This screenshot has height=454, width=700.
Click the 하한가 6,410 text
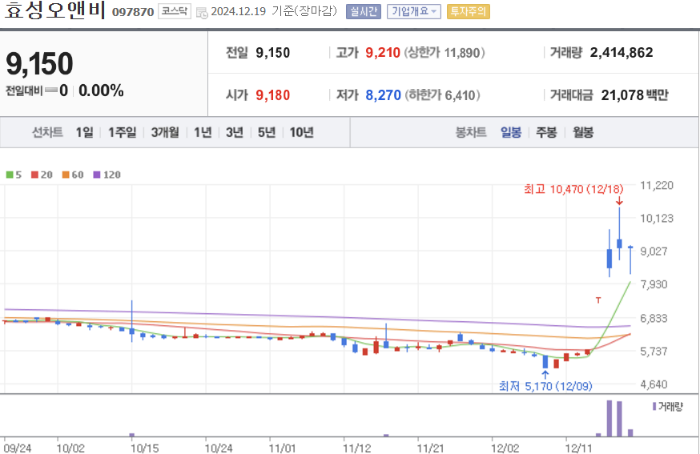click(442, 95)
